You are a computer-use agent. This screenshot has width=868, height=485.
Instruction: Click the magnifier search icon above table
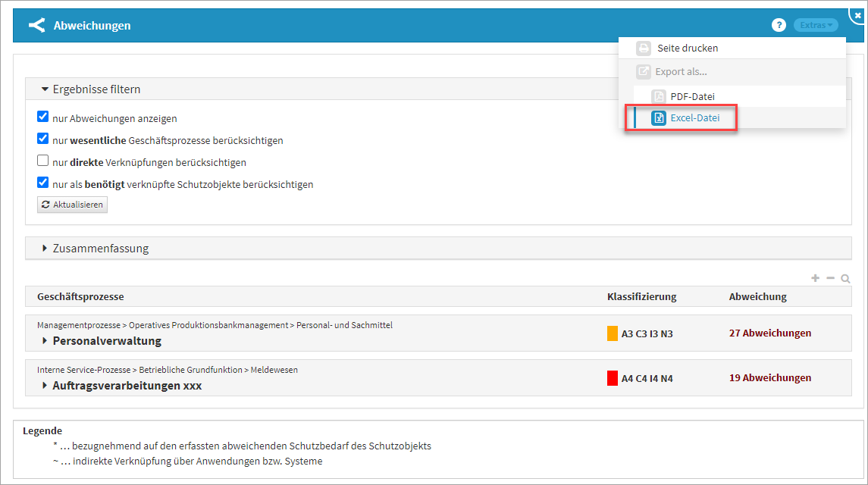pyautogui.click(x=845, y=278)
